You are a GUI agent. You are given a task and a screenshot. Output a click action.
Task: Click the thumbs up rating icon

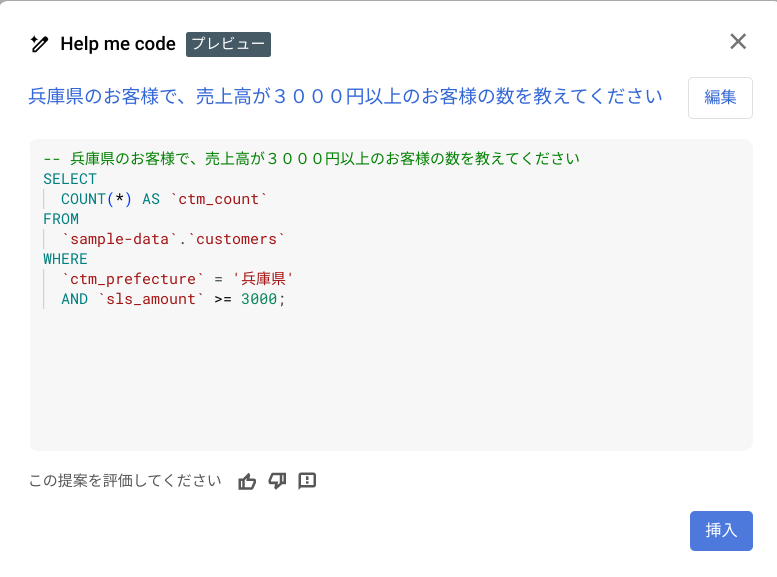click(247, 481)
